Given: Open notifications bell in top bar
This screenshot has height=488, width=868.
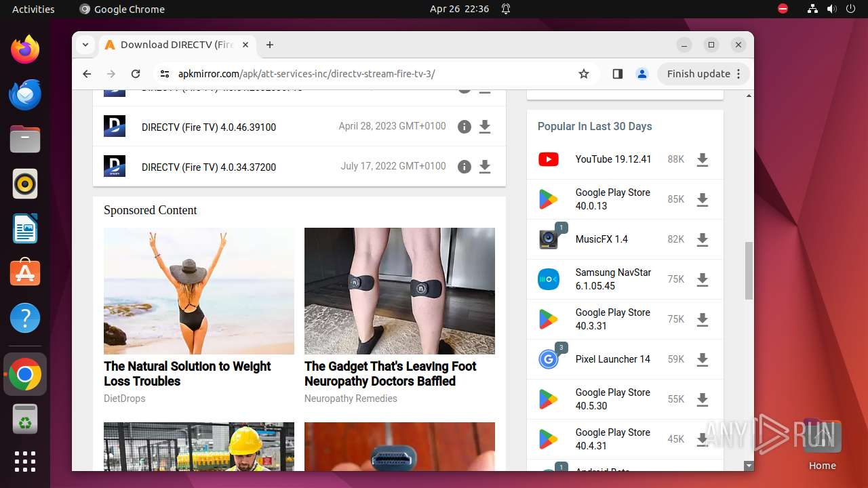Looking at the screenshot, I should point(506,9).
